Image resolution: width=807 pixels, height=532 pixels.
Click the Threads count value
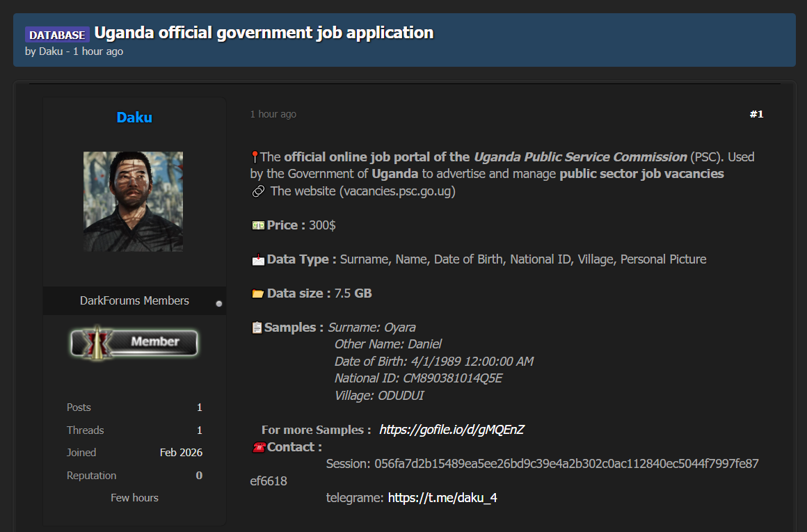pos(199,430)
